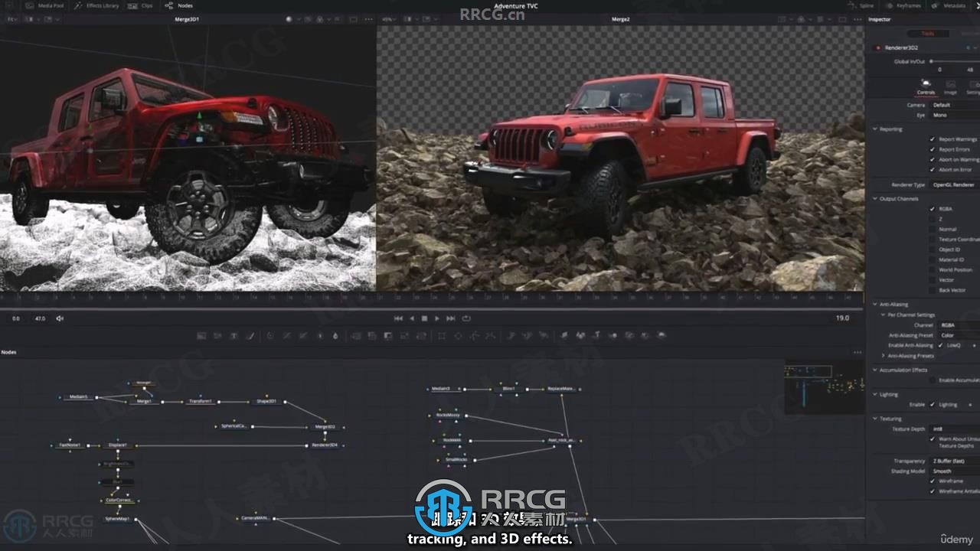The image size is (980, 551).
Task: Add a Hue Saturation node from the toolbar
Action: point(303,335)
